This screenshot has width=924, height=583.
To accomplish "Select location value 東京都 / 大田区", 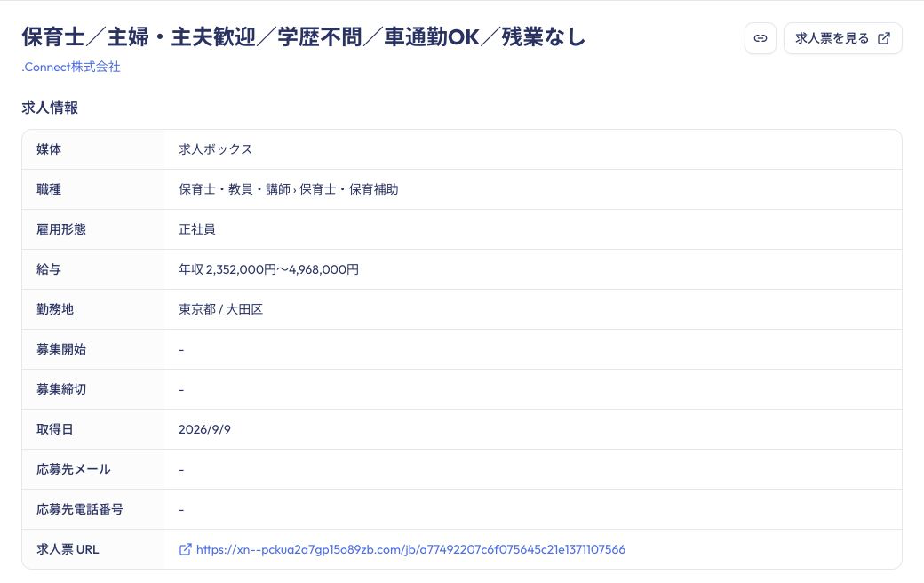I will (x=221, y=309).
